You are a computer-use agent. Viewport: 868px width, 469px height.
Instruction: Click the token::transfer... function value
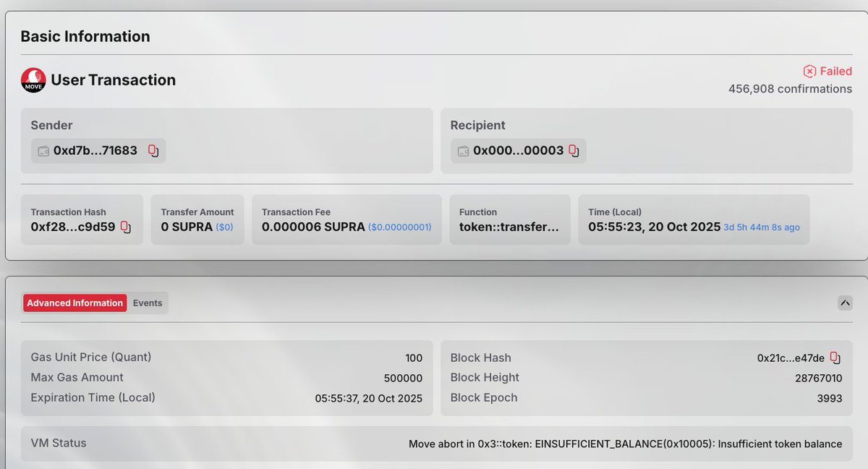(509, 227)
